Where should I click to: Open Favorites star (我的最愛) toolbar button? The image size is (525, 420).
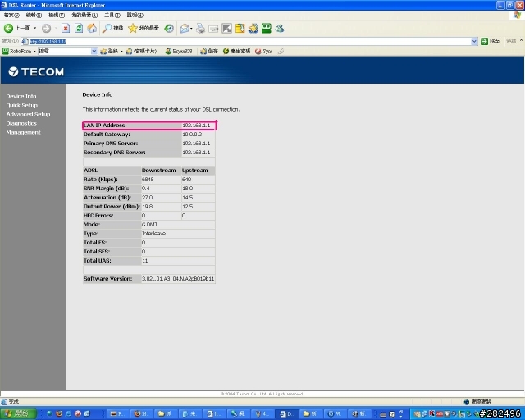tap(144, 29)
